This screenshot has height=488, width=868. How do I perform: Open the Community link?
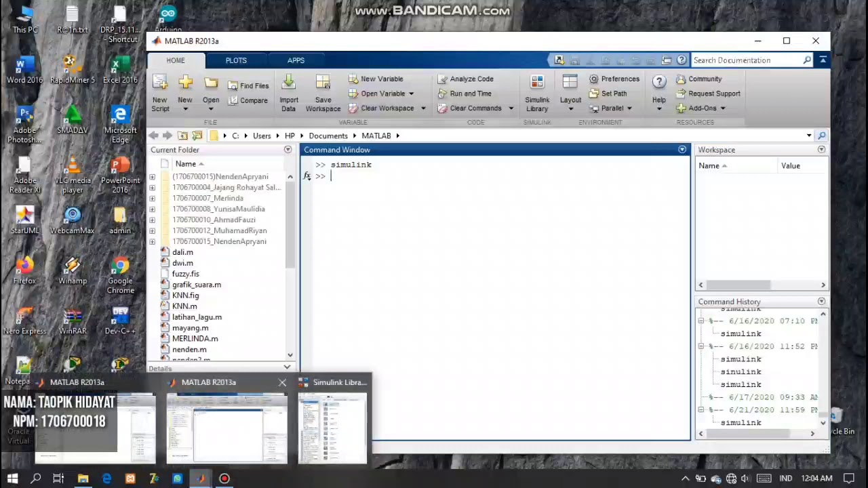pyautogui.click(x=698, y=79)
